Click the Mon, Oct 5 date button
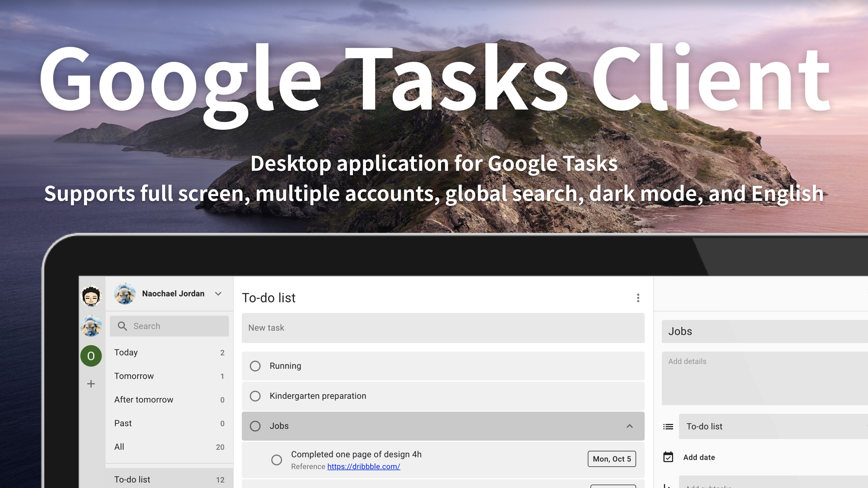The width and height of the screenshot is (868, 488). point(612,459)
